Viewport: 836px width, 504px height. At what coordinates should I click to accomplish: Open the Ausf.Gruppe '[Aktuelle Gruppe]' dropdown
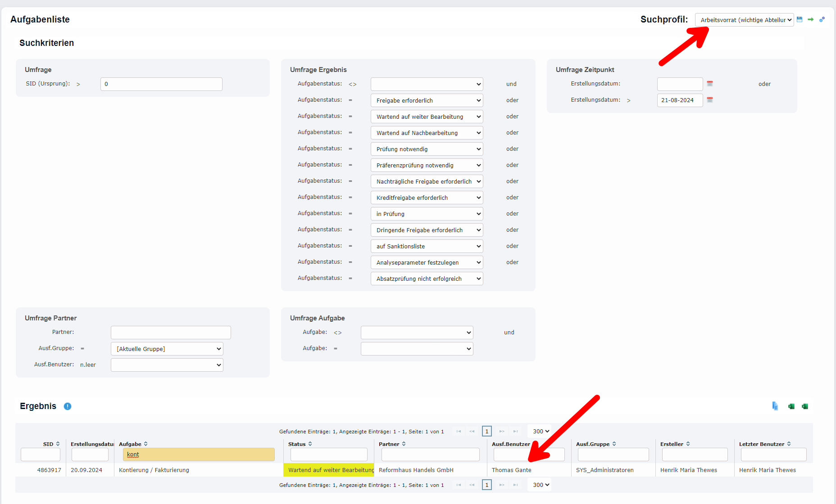click(167, 349)
